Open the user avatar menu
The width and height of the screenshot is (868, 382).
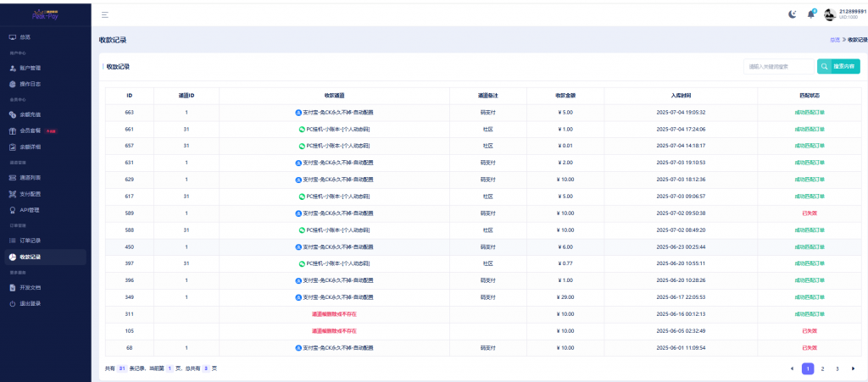[x=829, y=15]
